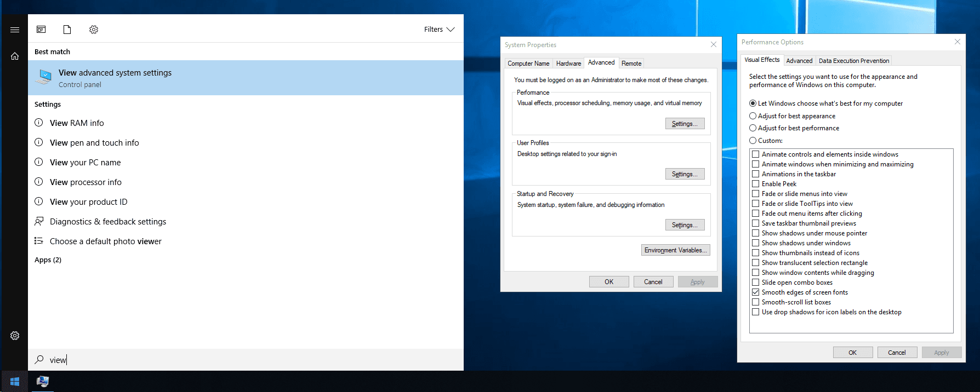Open Startup and Recovery Settings
The height and width of the screenshot is (392, 980).
(x=685, y=225)
